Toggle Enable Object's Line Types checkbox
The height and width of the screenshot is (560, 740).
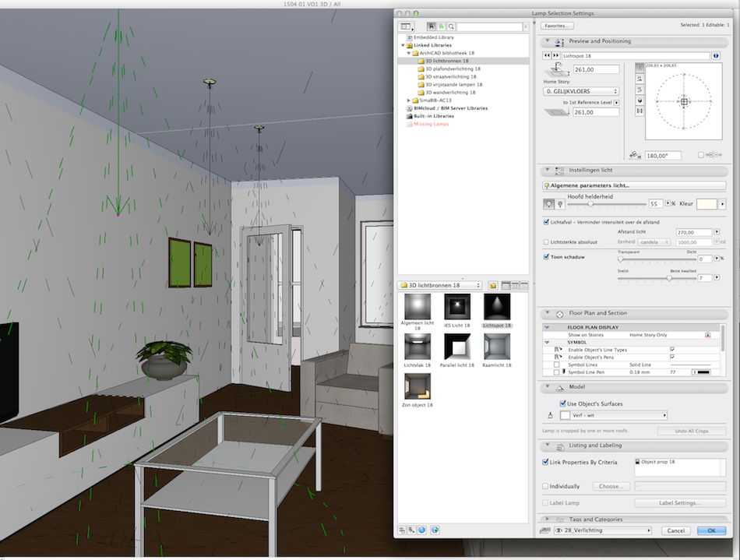(x=672, y=350)
